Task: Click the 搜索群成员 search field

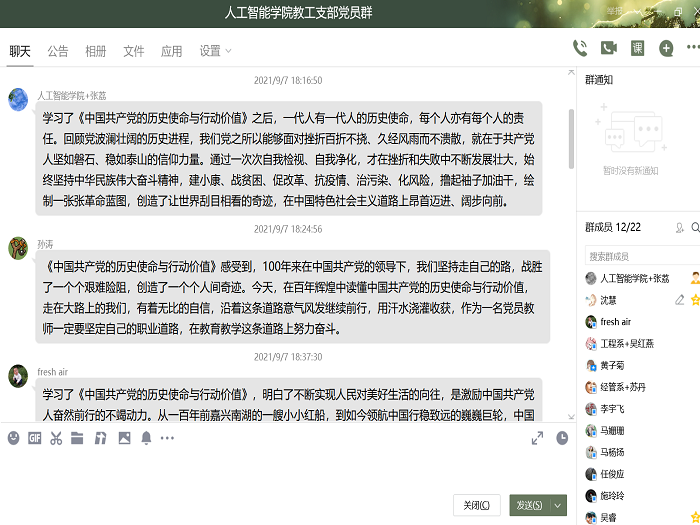Action: [x=642, y=256]
